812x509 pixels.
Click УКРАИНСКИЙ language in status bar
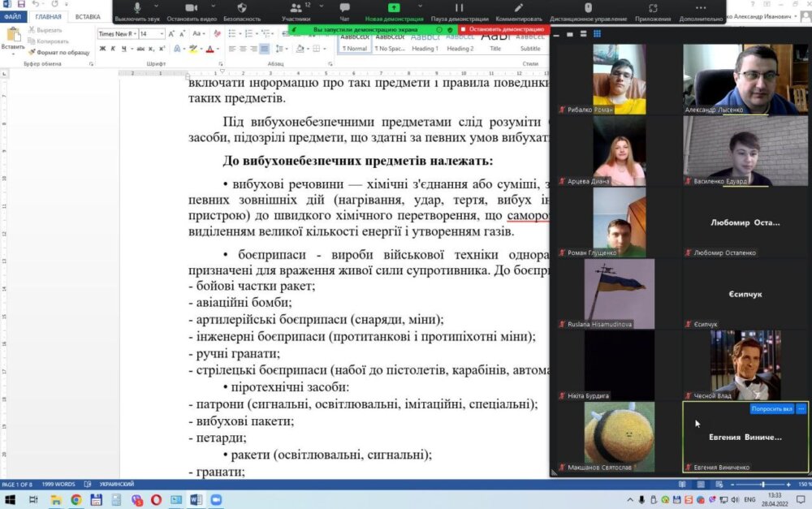[116, 485]
